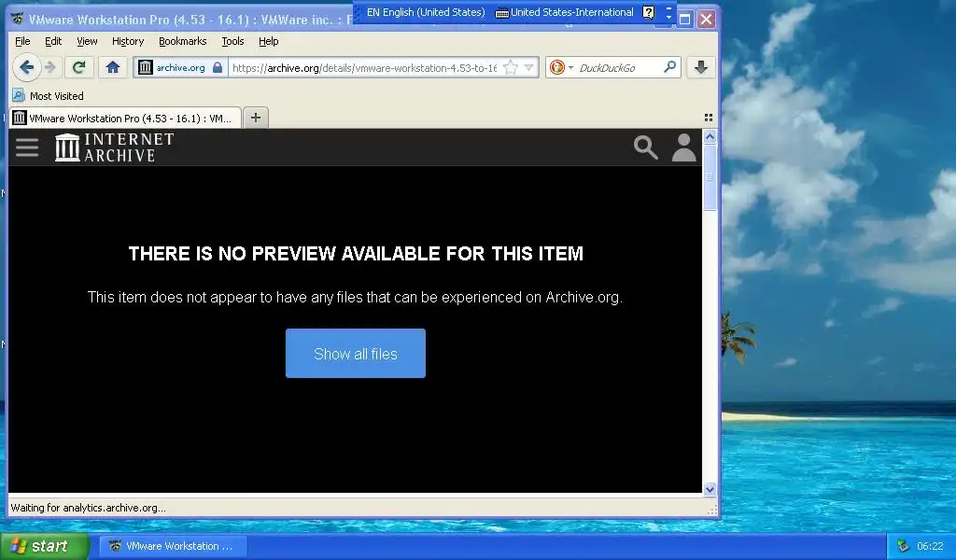Click the Internet Archive logo
This screenshot has width=956, height=560.
point(115,147)
